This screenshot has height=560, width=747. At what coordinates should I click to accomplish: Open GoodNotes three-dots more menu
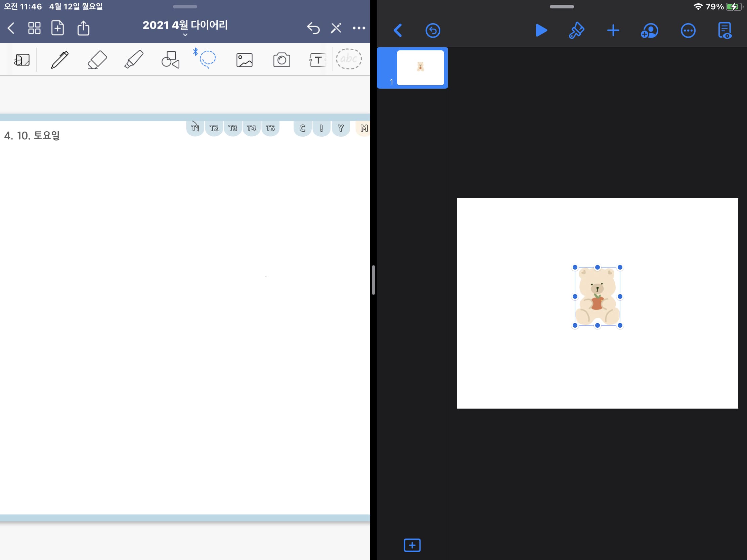[x=359, y=28]
